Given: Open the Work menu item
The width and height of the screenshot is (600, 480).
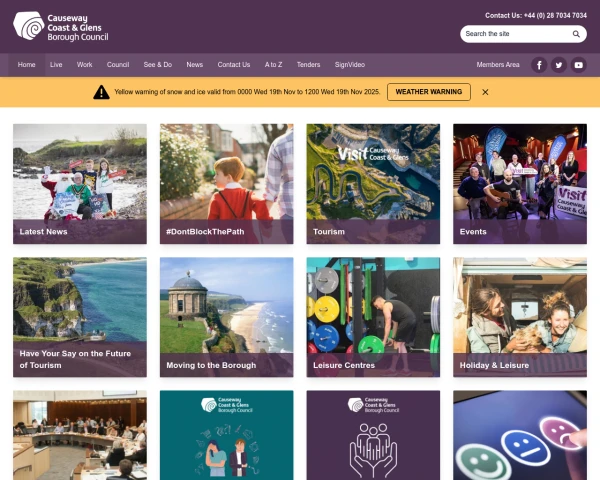Looking at the screenshot, I should tap(85, 65).
